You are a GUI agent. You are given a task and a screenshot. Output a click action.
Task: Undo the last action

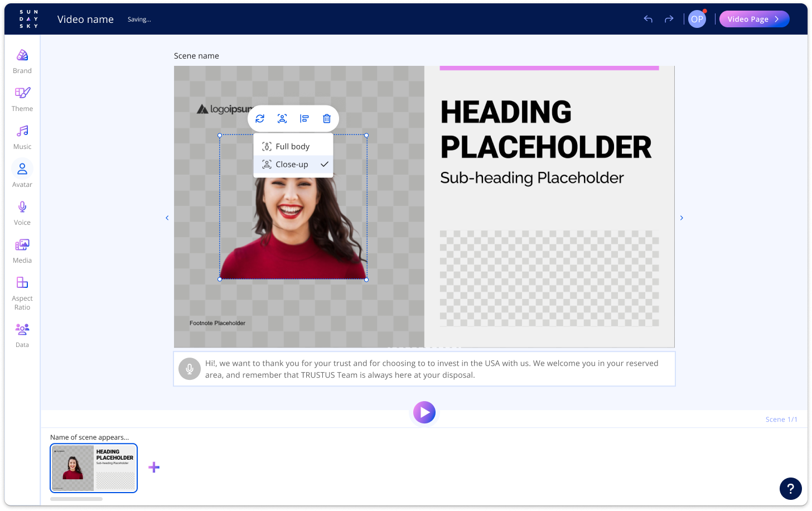pyautogui.click(x=648, y=19)
